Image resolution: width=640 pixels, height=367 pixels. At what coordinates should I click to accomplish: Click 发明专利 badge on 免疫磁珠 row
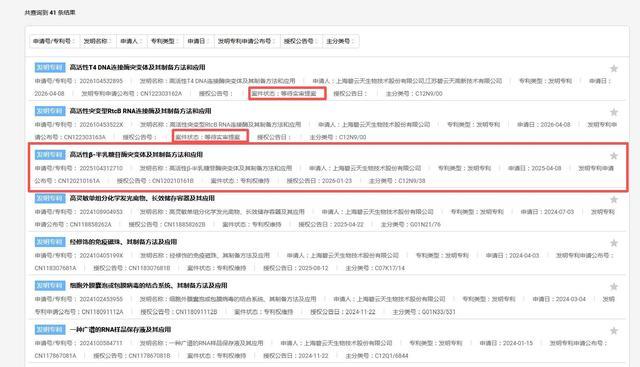[50, 242]
